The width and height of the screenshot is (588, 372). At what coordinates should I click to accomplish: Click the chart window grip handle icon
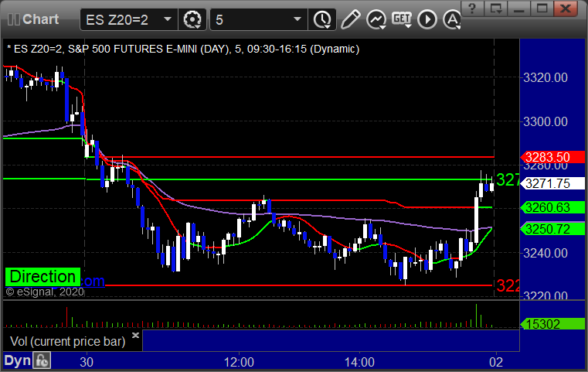pos(14,19)
